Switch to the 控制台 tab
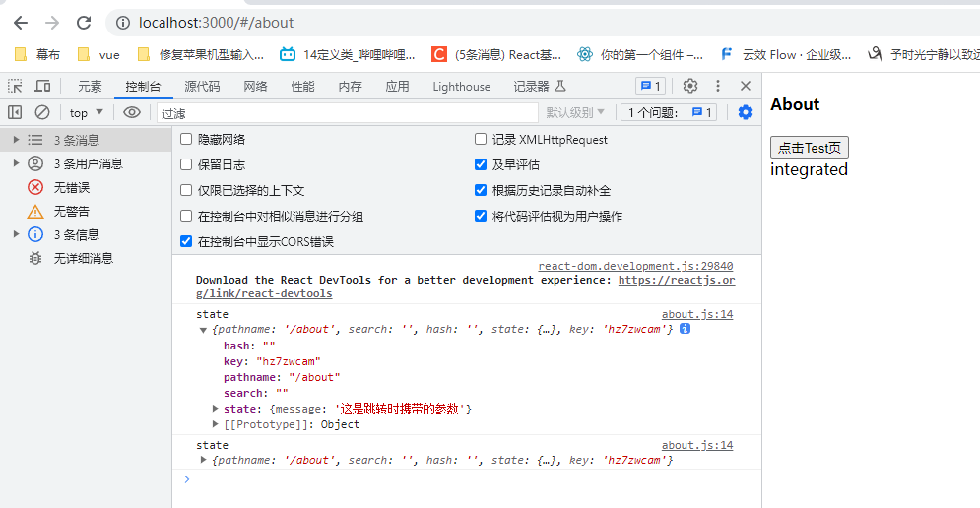980x508 pixels. pyautogui.click(x=143, y=87)
